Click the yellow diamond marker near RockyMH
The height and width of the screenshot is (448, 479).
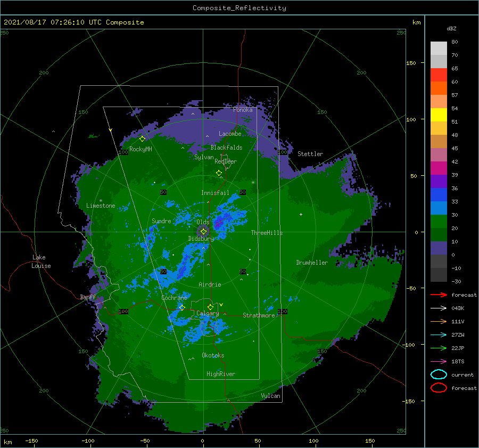click(142, 139)
